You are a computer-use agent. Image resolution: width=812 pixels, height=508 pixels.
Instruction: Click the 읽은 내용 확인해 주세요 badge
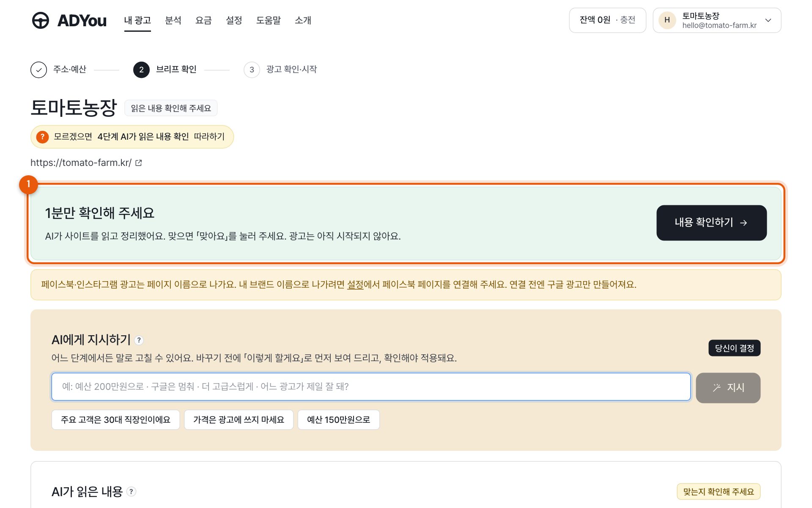coord(171,108)
